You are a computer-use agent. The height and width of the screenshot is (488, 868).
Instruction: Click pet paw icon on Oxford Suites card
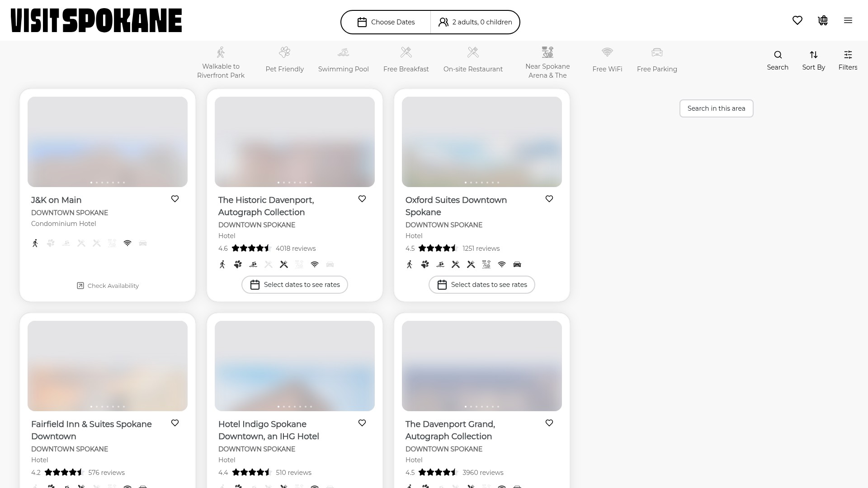click(x=425, y=264)
